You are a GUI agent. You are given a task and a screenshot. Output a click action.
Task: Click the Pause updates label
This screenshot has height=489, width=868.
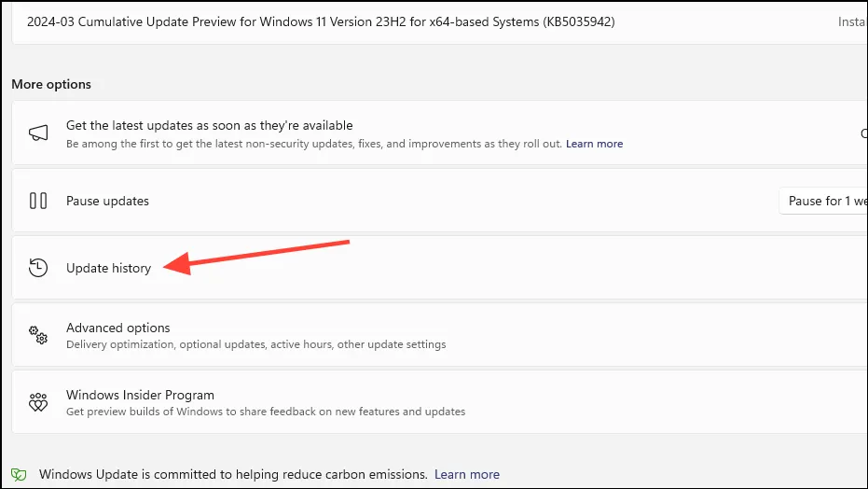[x=107, y=201]
